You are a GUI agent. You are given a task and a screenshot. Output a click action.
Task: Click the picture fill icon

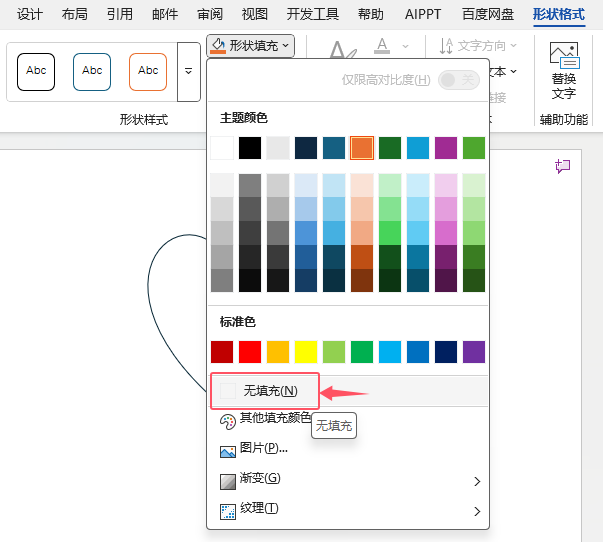228,452
